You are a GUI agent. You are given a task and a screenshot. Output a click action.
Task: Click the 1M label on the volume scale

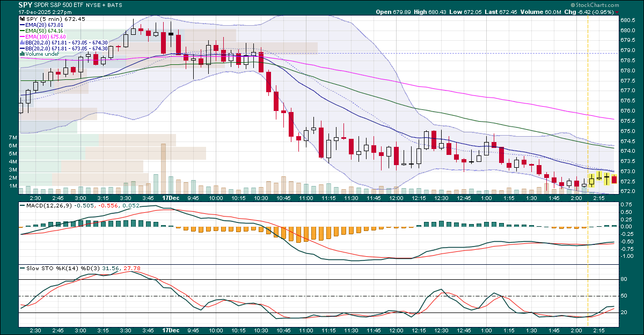click(13, 186)
